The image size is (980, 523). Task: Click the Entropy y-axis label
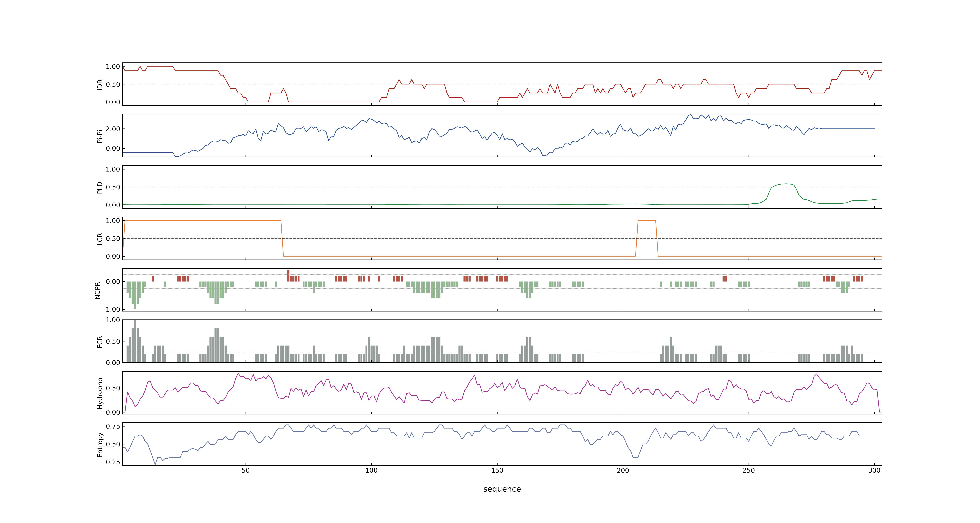pos(100,444)
